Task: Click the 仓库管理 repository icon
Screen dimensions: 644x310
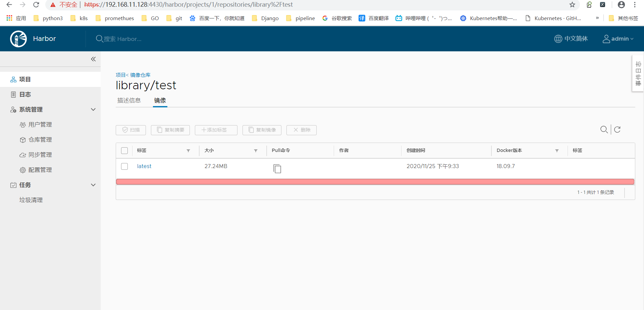Action: click(23, 140)
